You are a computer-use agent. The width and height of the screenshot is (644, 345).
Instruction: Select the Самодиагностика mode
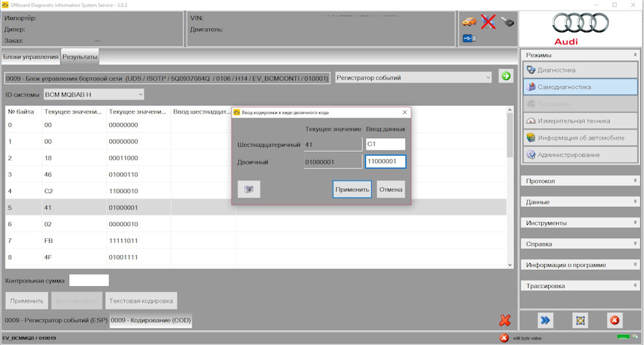point(580,87)
